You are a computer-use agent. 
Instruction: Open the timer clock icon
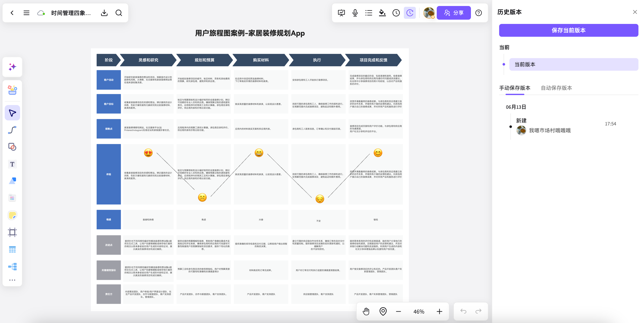[396, 13]
